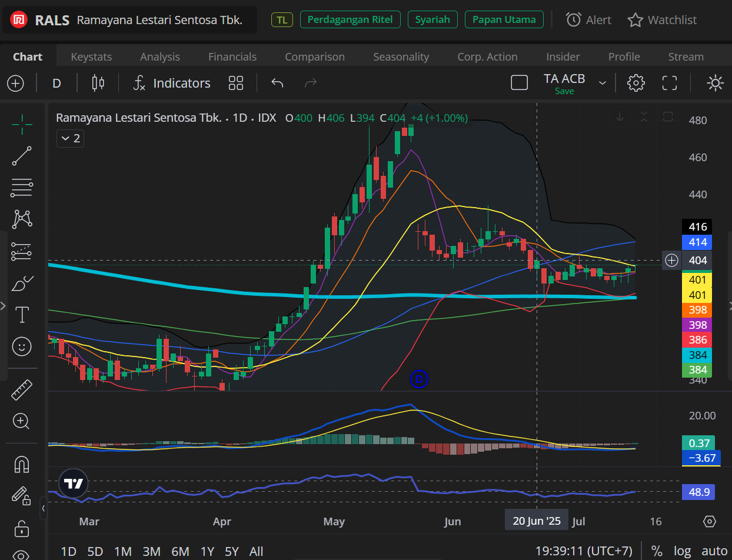Open the candlestick chart style menu
The width and height of the screenshot is (732, 560).
pyautogui.click(x=98, y=83)
